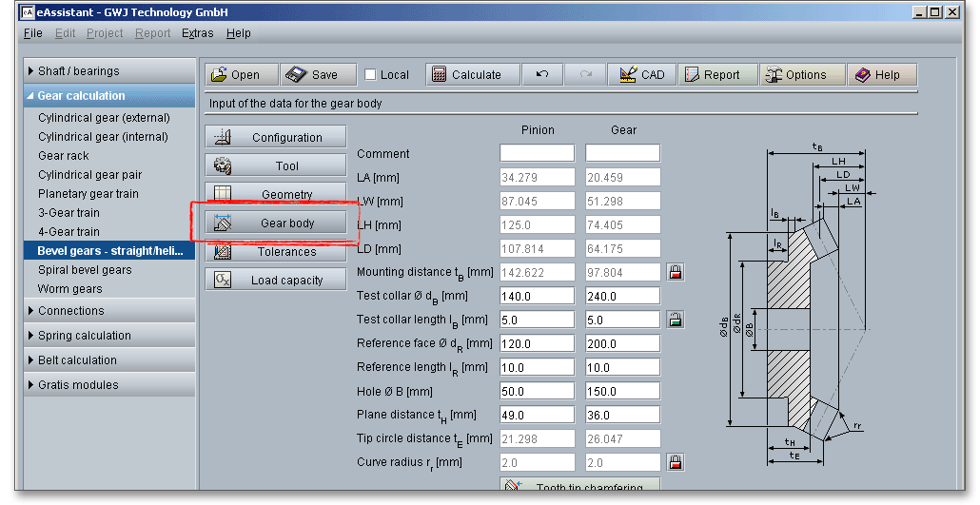980x505 pixels.
Task: Open the File menu
Action: tap(33, 33)
